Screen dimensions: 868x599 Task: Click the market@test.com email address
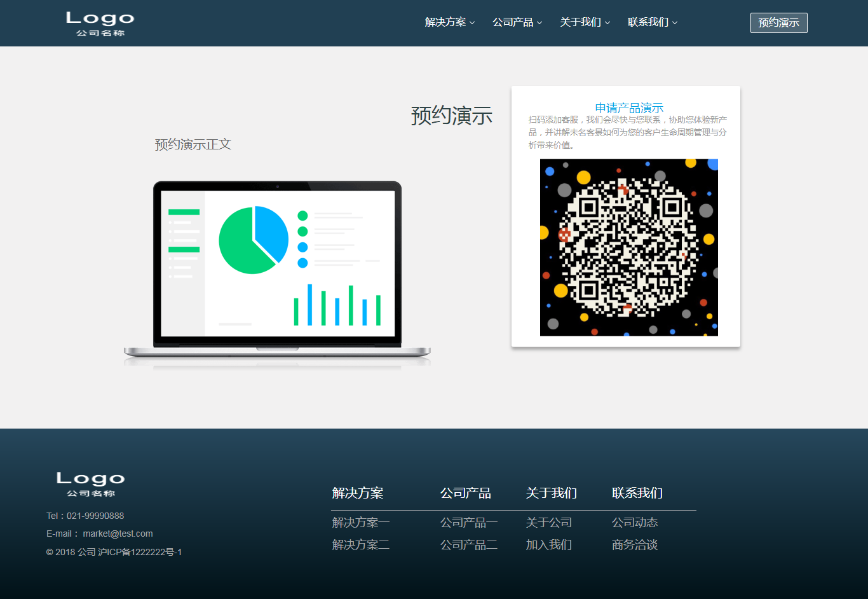pos(118,534)
